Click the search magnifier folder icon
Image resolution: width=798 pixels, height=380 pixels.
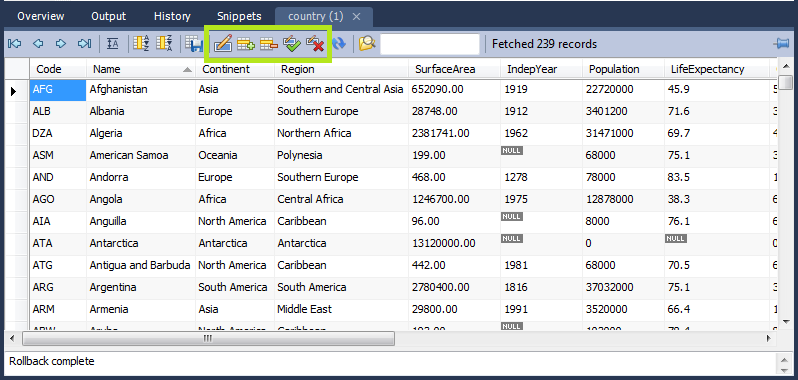point(366,44)
